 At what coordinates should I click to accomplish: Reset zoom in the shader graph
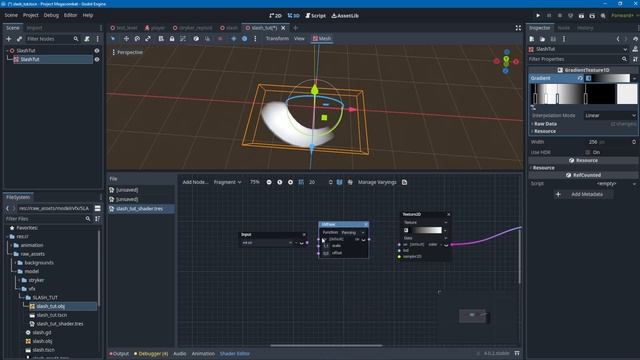click(x=280, y=182)
